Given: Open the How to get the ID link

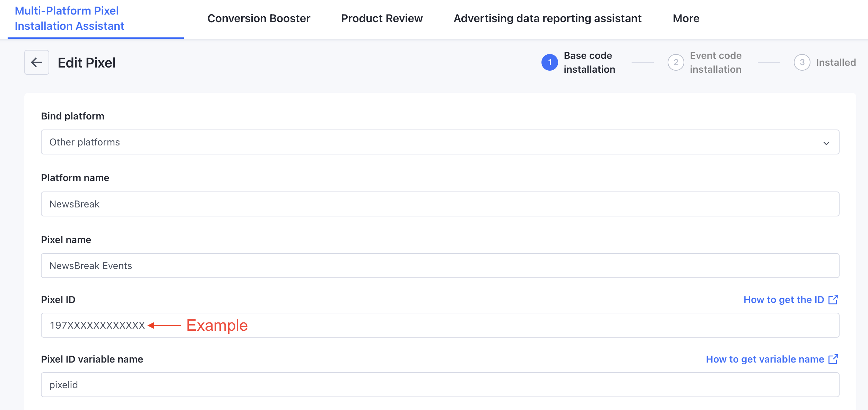Looking at the screenshot, I should (x=783, y=300).
